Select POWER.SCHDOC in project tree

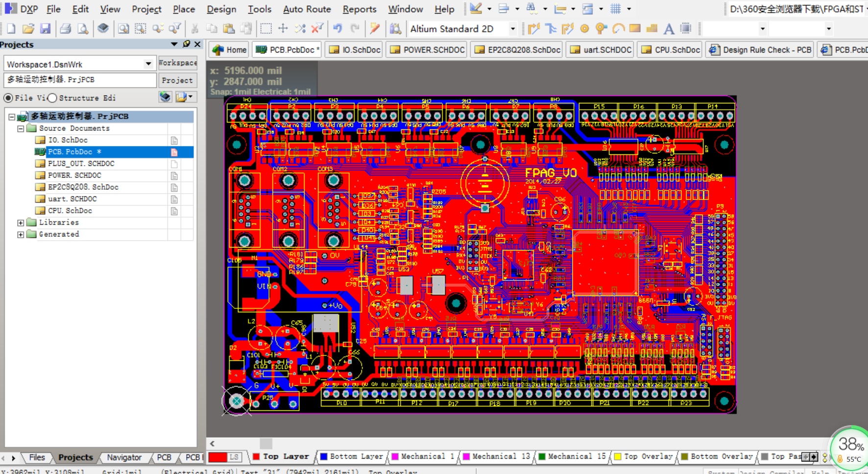74,175
